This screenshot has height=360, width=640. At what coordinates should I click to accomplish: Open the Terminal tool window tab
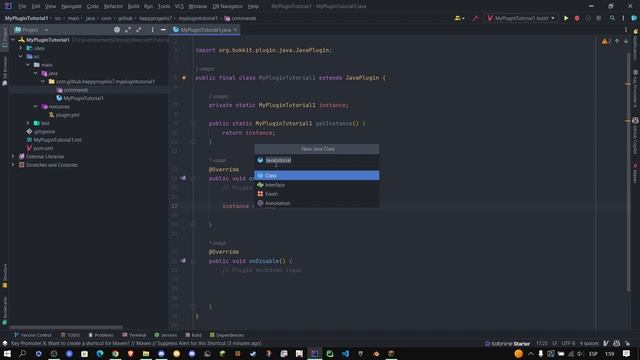(x=134, y=335)
